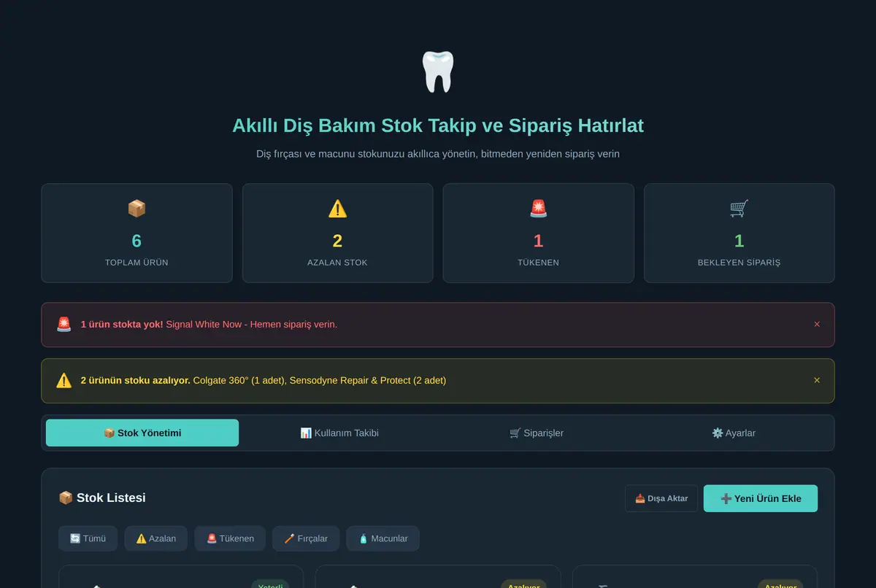Open the Kullanım Takibi tab

339,433
